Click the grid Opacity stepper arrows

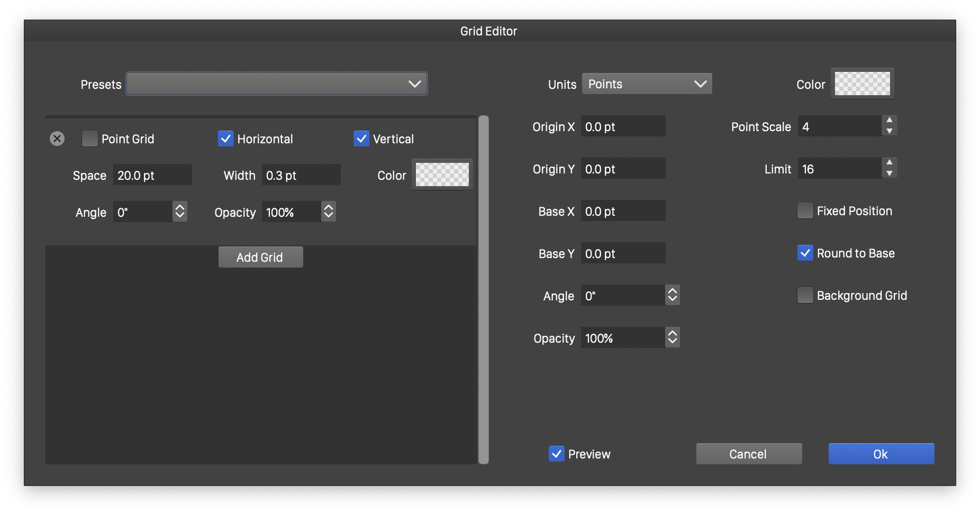click(329, 212)
